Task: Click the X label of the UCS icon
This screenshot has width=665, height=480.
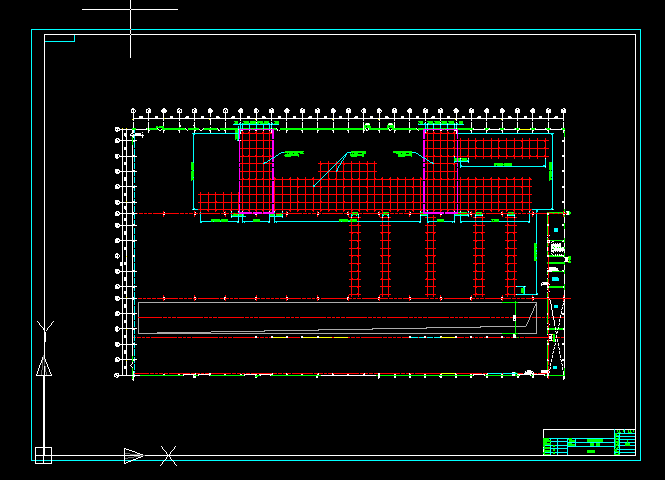Action: (x=169, y=456)
